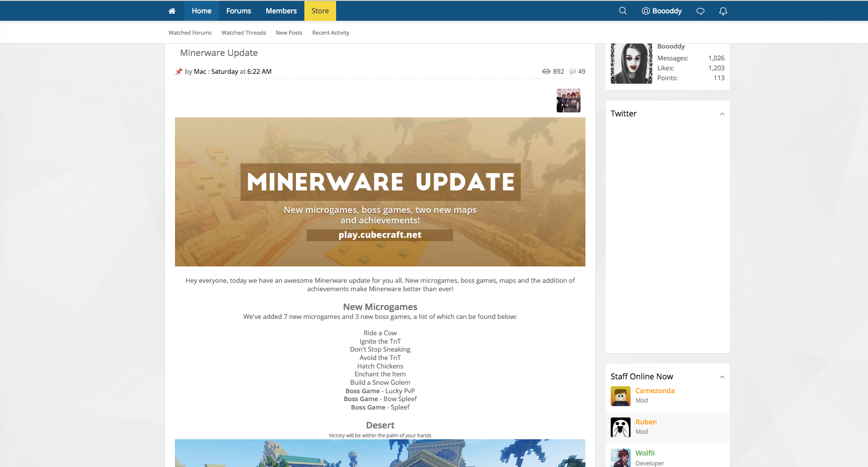Viewport: 868px width, 467px height.
Task: Click the Saturday at 6:22 AM timestamp
Action: 241,71
